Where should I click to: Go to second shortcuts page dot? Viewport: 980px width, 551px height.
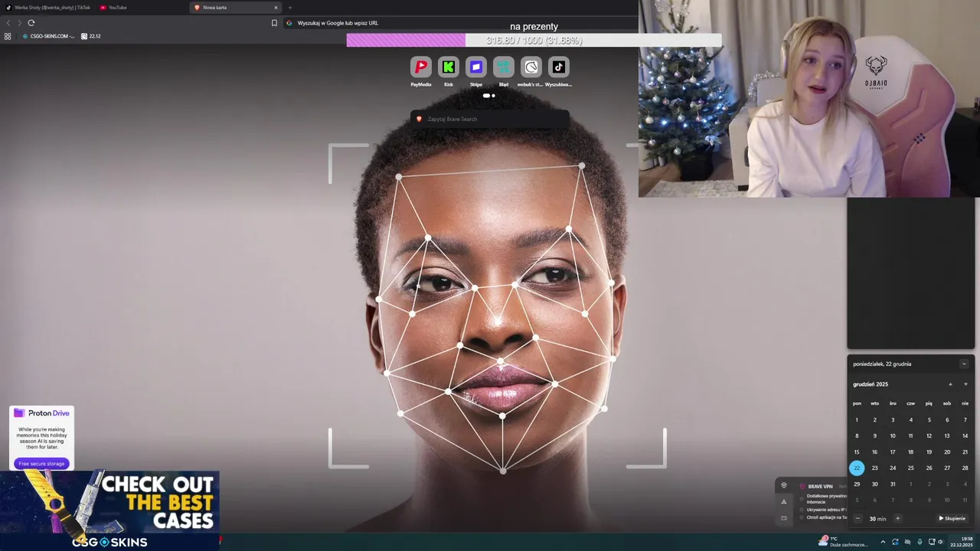[x=493, y=96]
